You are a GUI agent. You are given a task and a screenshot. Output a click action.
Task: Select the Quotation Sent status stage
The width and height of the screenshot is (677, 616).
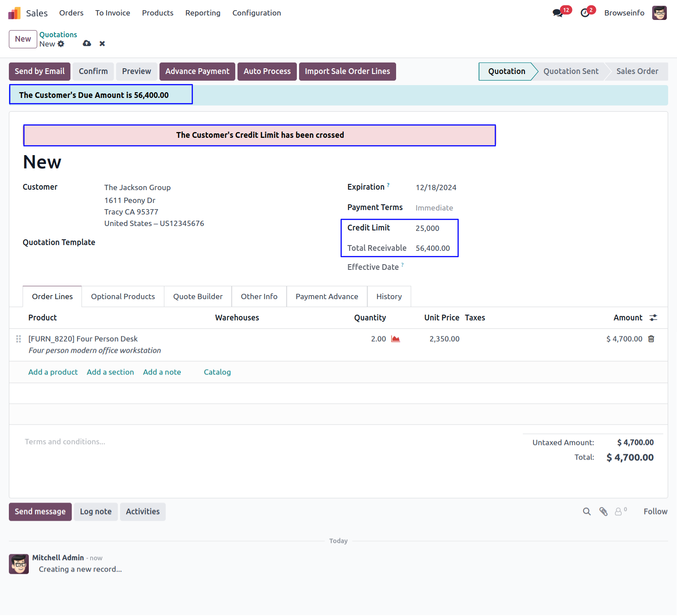point(571,71)
